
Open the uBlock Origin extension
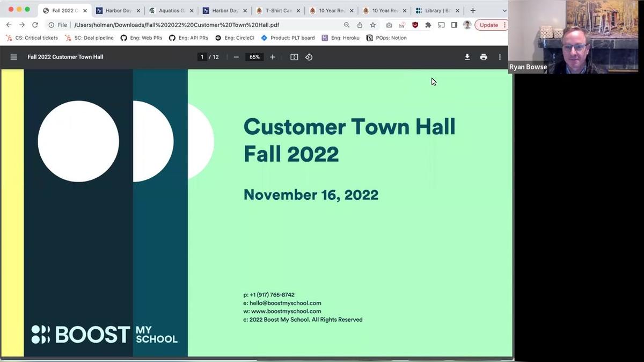coord(414,25)
